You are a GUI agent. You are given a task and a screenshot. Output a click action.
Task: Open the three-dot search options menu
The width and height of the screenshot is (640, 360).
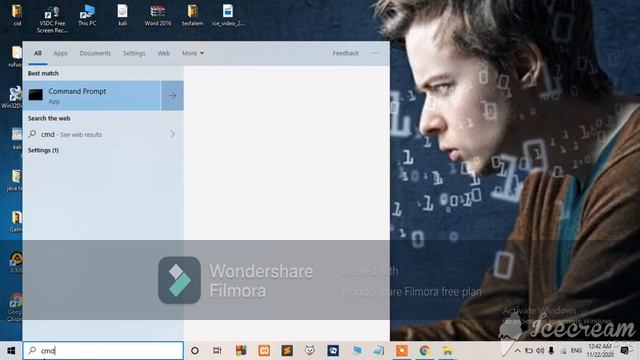pos(375,53)
